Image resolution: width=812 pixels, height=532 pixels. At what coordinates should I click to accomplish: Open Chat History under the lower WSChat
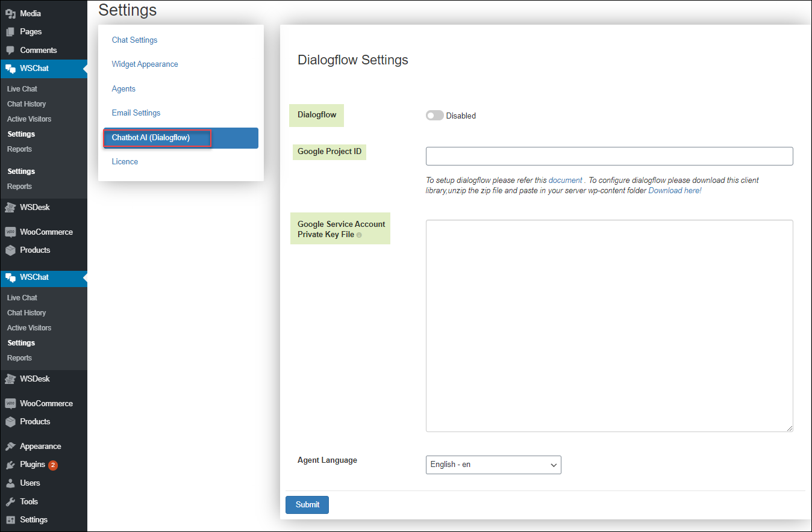tap(27, 313)
